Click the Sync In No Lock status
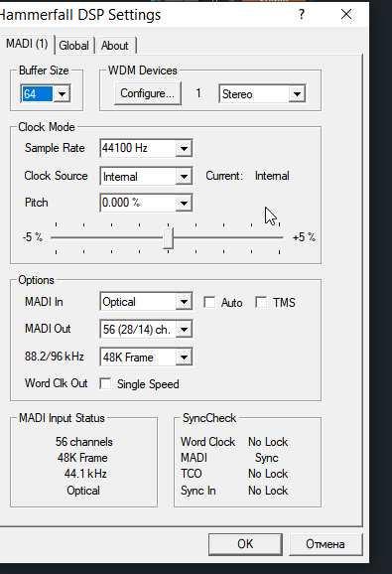 tap(234, 491)
